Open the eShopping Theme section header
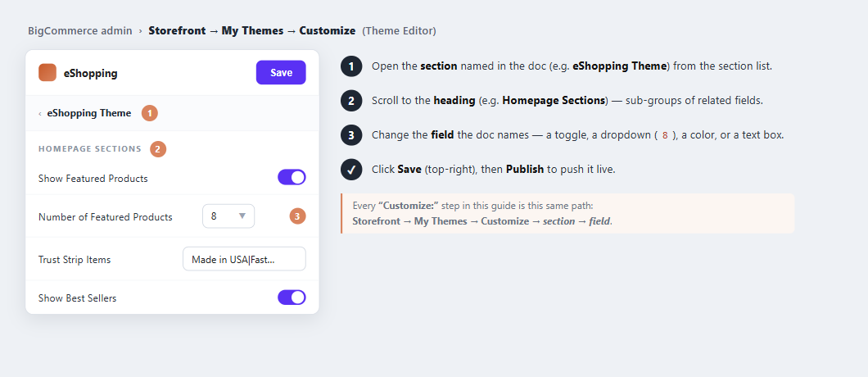This screenshot has width=868, height=377. 172,113
